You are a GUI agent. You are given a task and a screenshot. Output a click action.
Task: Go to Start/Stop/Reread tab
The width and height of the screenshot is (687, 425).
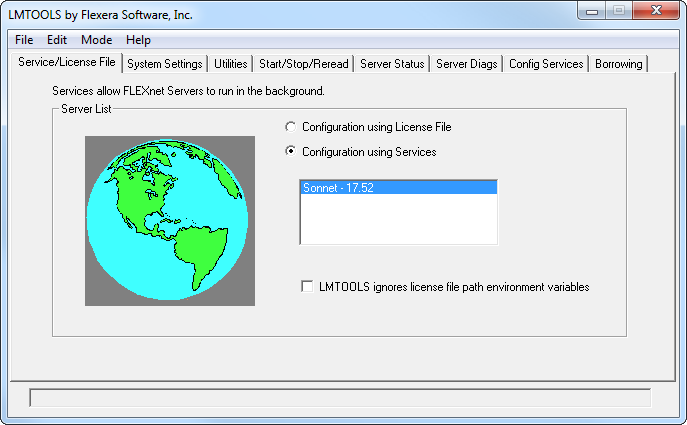[x=304, y=64]
